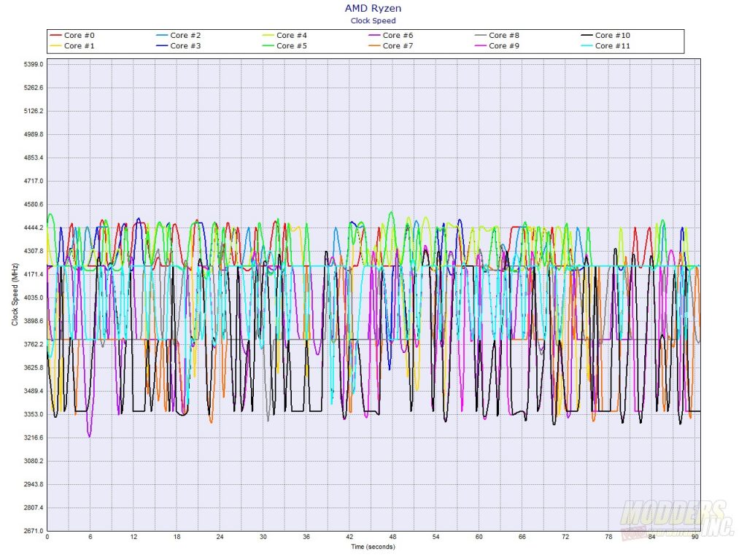Image resolution: width=747 pixels, height=560 pixels.
Task: Click the Time (seconds) axis label
Action: 373,547
